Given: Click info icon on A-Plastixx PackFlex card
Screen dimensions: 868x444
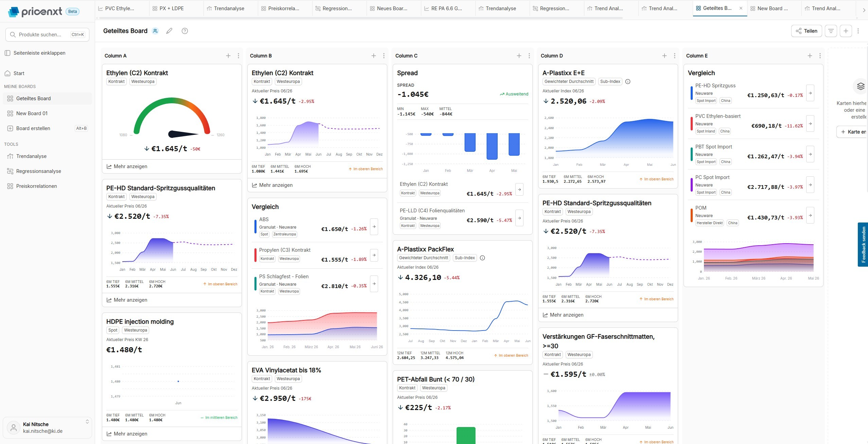Looking at the screenshot, I should pos(482,258).
